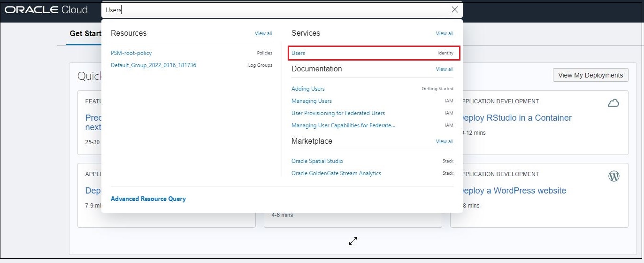Clear the search with the X icon

(454, 9)
